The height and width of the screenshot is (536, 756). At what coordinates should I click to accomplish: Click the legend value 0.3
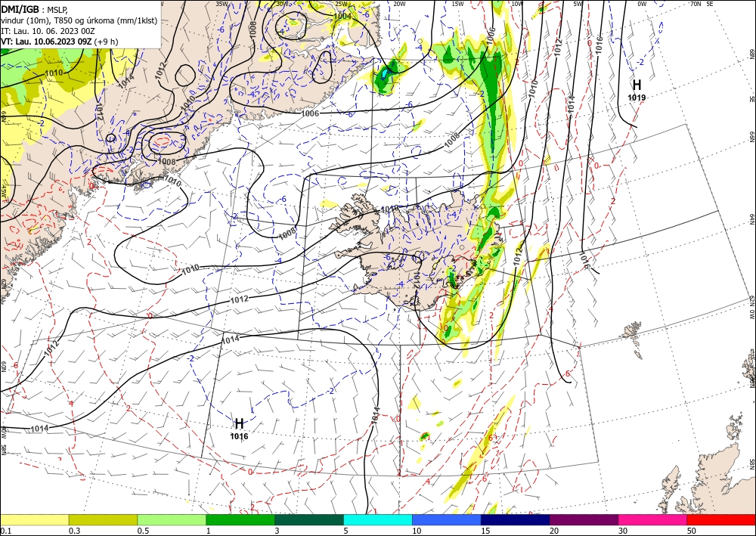(74, 531)
